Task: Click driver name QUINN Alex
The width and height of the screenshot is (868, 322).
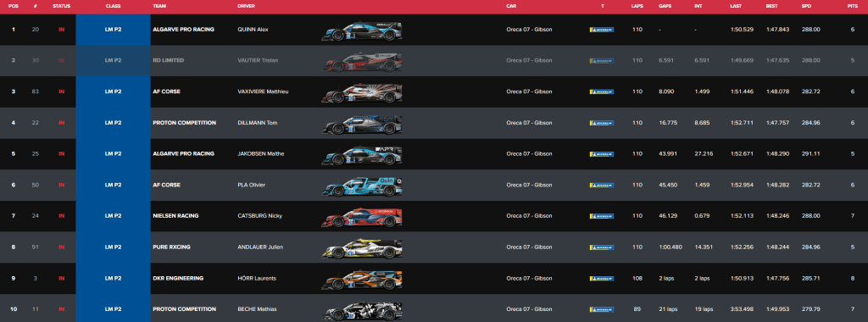Action: click(x=253, y=30)
